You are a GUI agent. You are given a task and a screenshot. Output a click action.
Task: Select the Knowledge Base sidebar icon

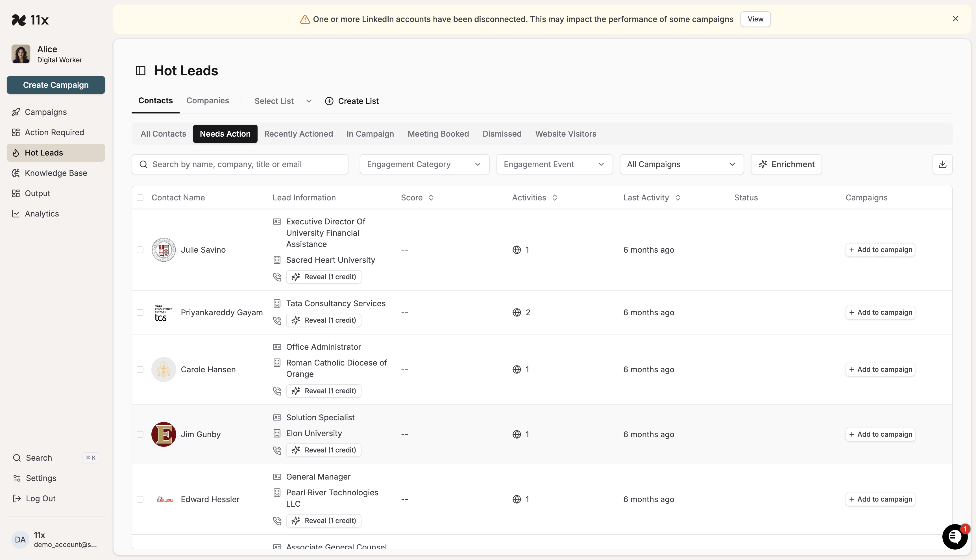coord(16,173)
